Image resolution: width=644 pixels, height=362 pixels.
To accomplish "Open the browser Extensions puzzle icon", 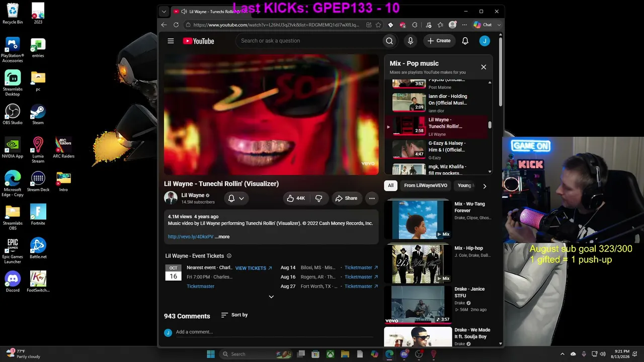I will click(415, 25).
